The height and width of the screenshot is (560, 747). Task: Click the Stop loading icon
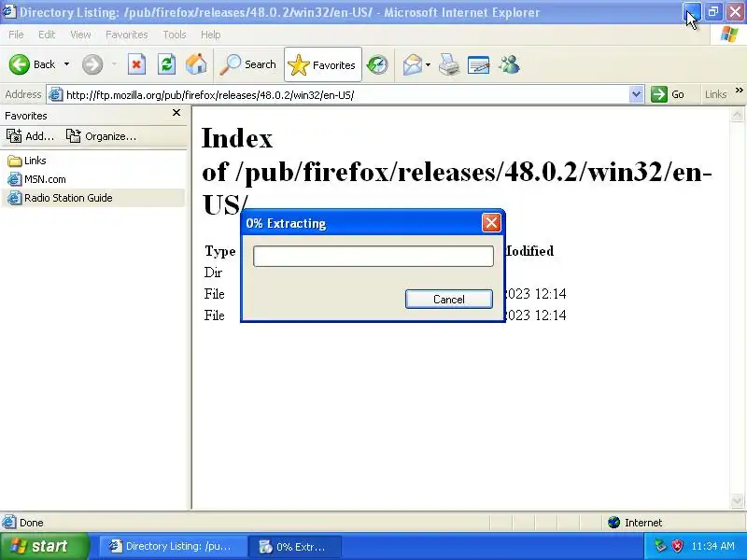tap(136, 64)
